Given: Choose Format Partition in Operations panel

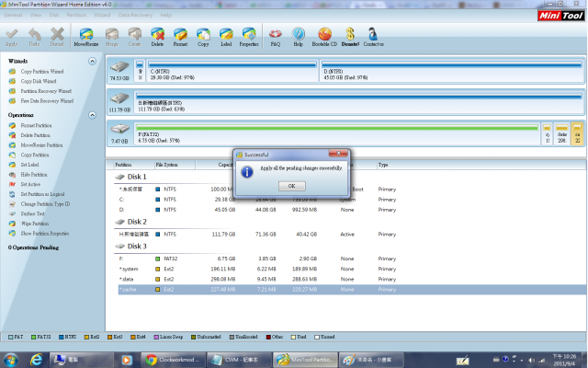Looking at the screenshot, I should pos(36,125).
